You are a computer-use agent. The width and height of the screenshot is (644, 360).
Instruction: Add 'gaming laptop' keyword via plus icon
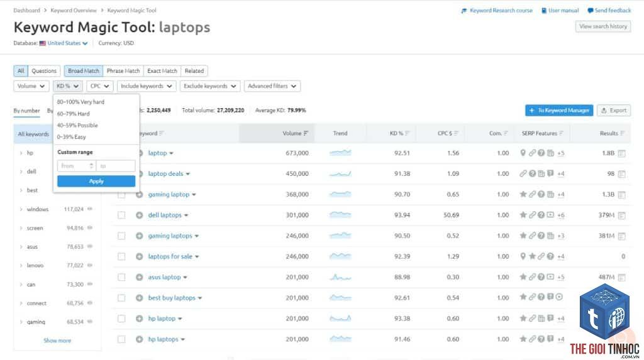coord(139,195)
